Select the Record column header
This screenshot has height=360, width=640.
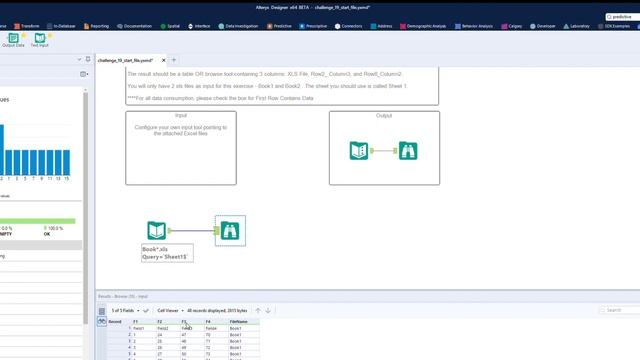point(120,322)
